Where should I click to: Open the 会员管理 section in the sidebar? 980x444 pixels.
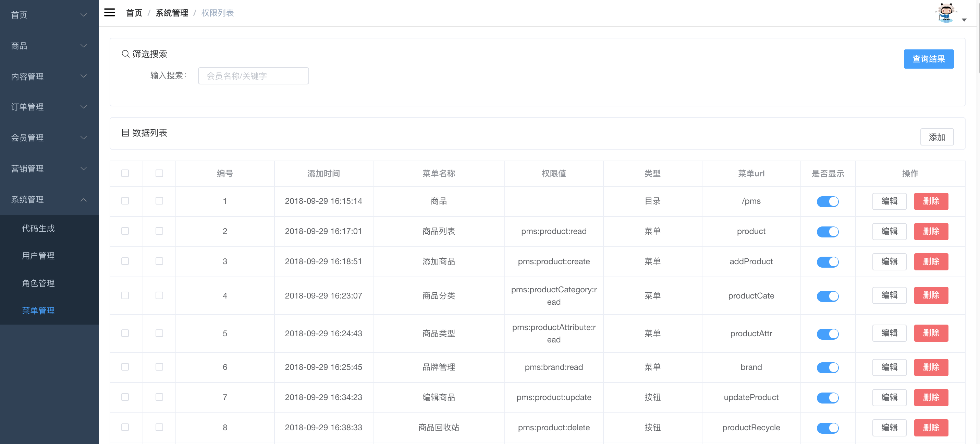pyautogui.click(x=49, y=138)
